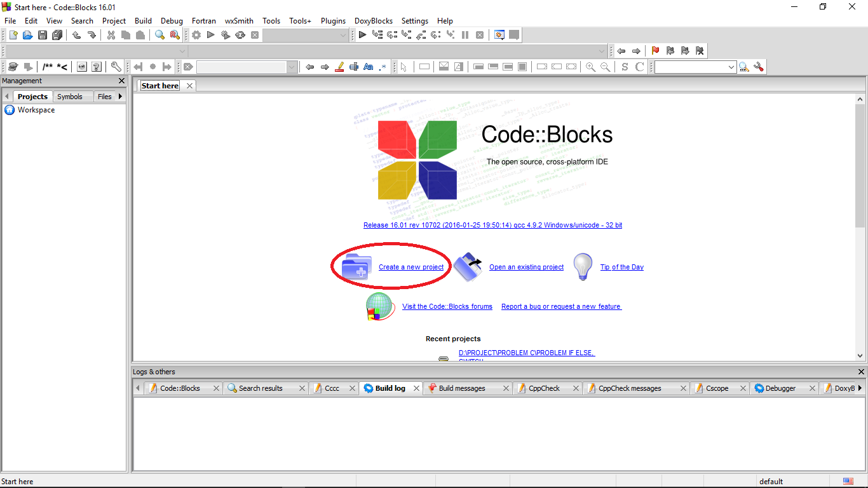This screenshot has height=488, width=868.
Task: Open the Plugins menu
Action: (x=333, y=21)
